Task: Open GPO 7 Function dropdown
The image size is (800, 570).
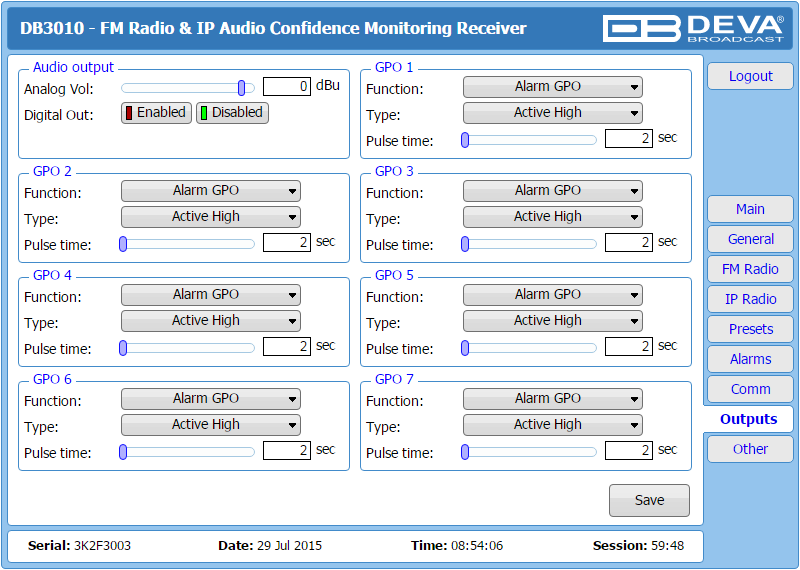Action: coord(553,399)
